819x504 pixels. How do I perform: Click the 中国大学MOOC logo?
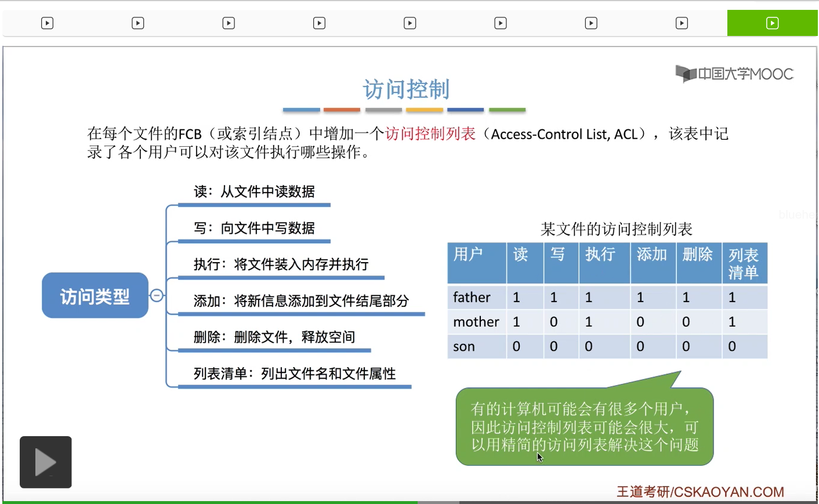pyautogui.click(x=734, y=74)
